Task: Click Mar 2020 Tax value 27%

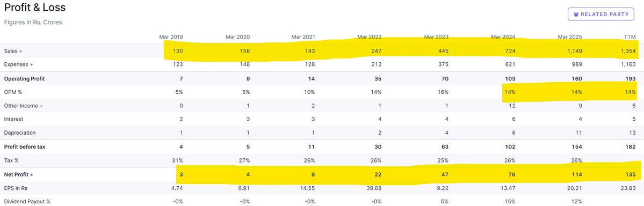Action: pos(244,160)
